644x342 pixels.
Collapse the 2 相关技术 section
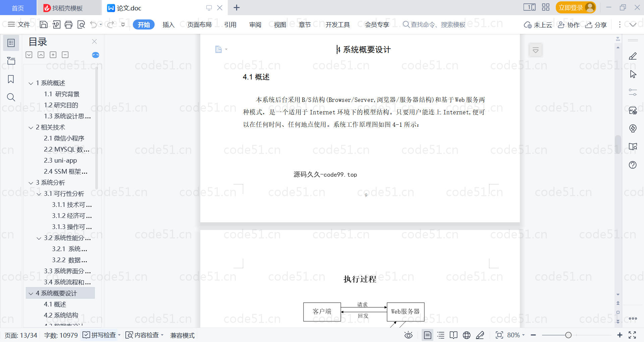(x=31, y=128)
